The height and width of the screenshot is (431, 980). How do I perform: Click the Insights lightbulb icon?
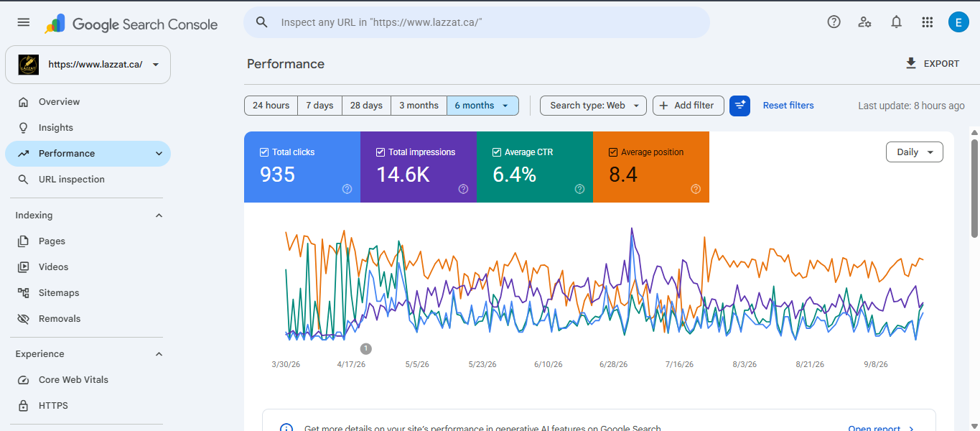[24, 128]
